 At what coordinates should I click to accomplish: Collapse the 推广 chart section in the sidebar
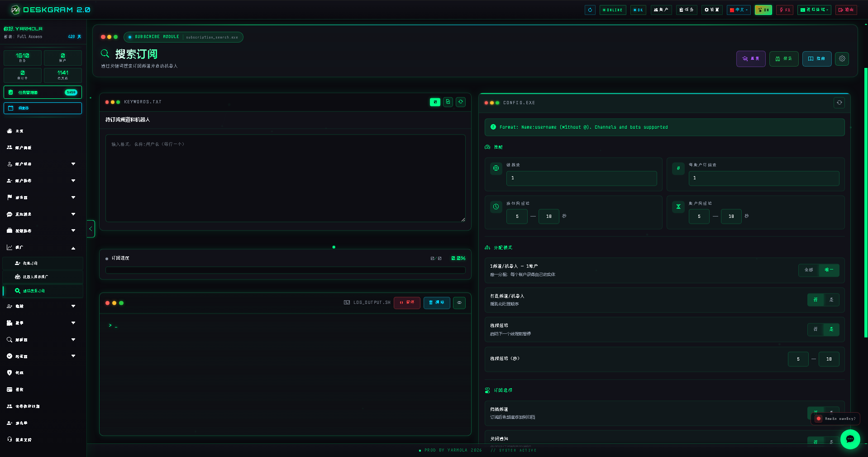(x=43, y=248)
